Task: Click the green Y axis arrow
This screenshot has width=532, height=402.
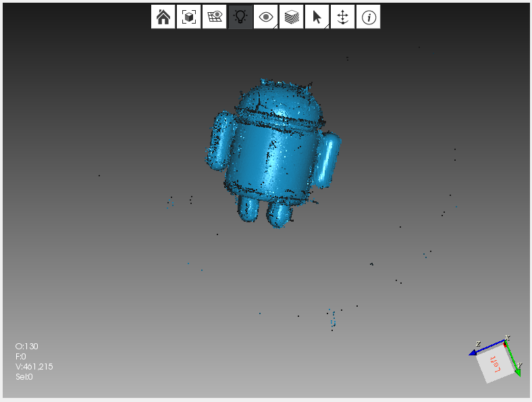Action: pyautogui.click(x=512, y=359)
